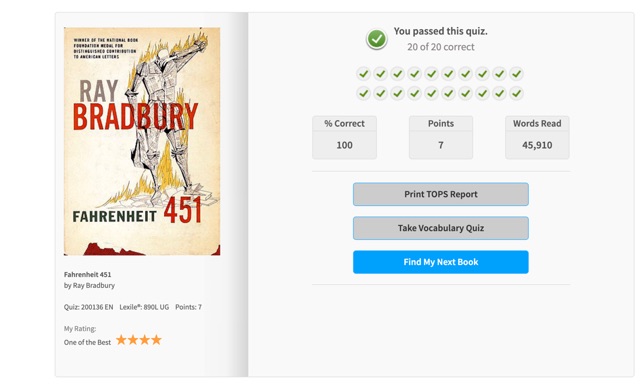Click Take Vocabulary Quiz button

point(441,228)
